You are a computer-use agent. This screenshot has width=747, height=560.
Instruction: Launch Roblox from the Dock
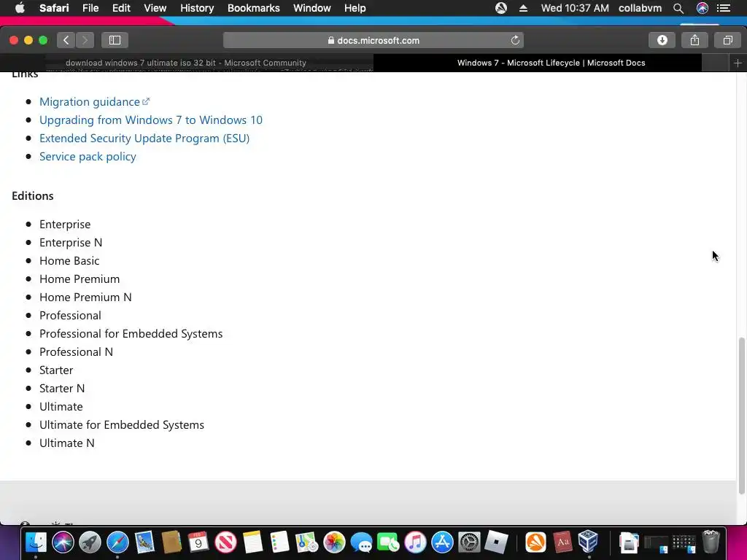(496, 542)
